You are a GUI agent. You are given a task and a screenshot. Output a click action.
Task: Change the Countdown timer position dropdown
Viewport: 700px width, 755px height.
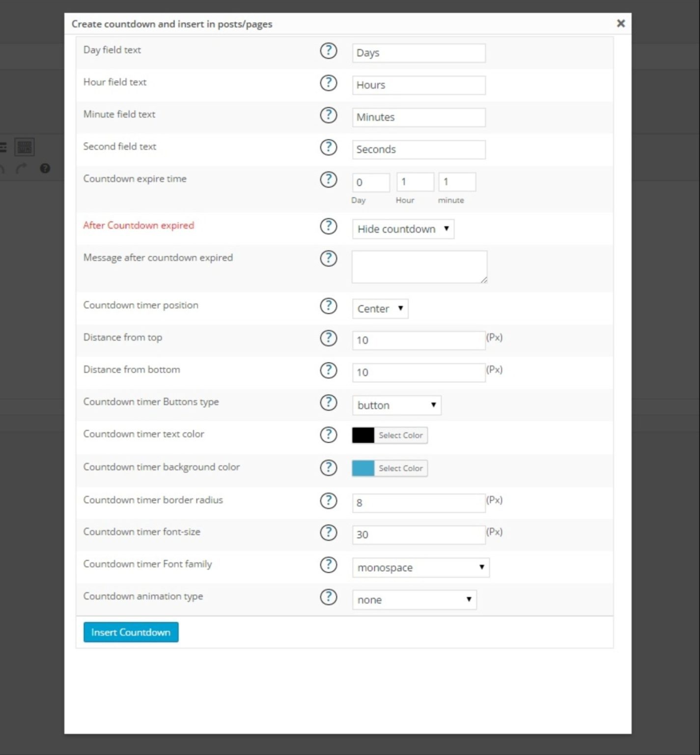(x=380, y=309)
